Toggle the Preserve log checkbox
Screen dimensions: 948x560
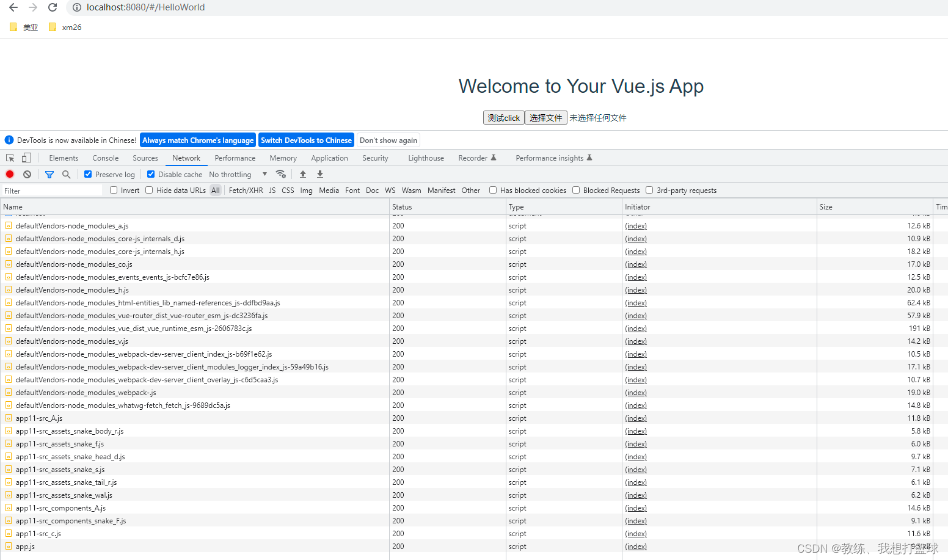point(88,174)
